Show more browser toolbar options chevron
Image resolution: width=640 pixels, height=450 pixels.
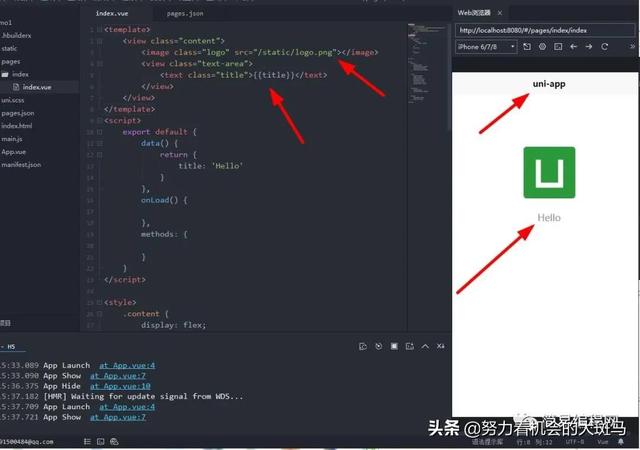tap(632, 47)
